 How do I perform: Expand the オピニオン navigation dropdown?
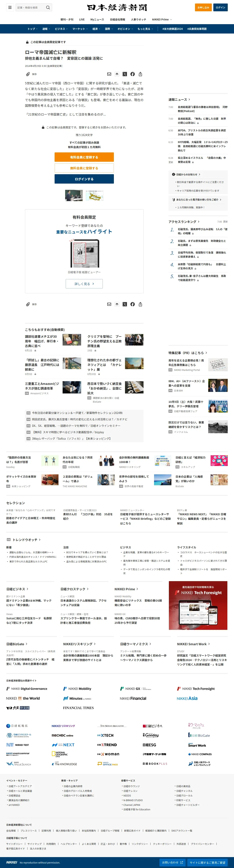pos(125,29)
